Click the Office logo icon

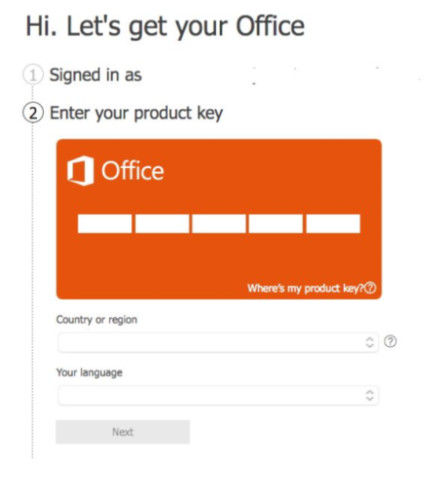(80, 170)
